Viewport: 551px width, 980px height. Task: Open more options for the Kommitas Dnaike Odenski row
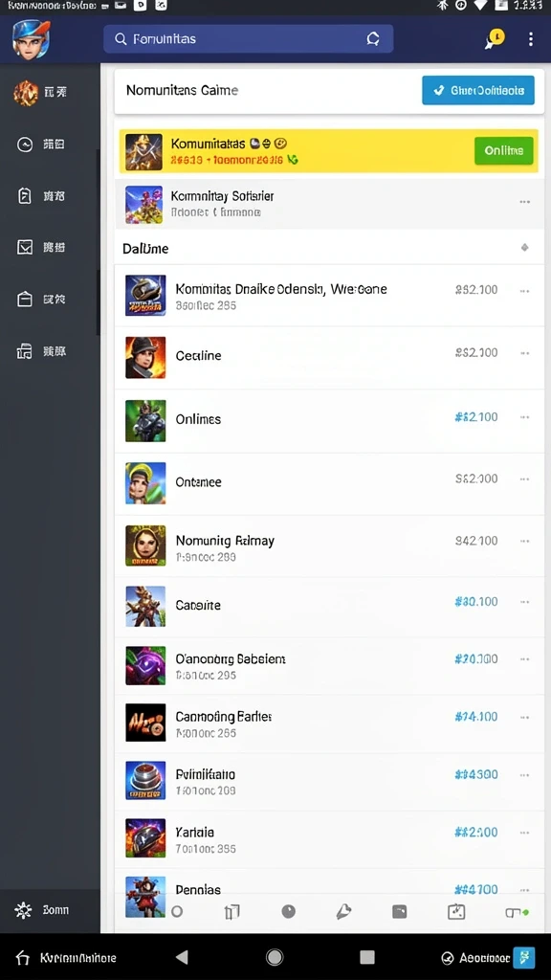(525, 291)
